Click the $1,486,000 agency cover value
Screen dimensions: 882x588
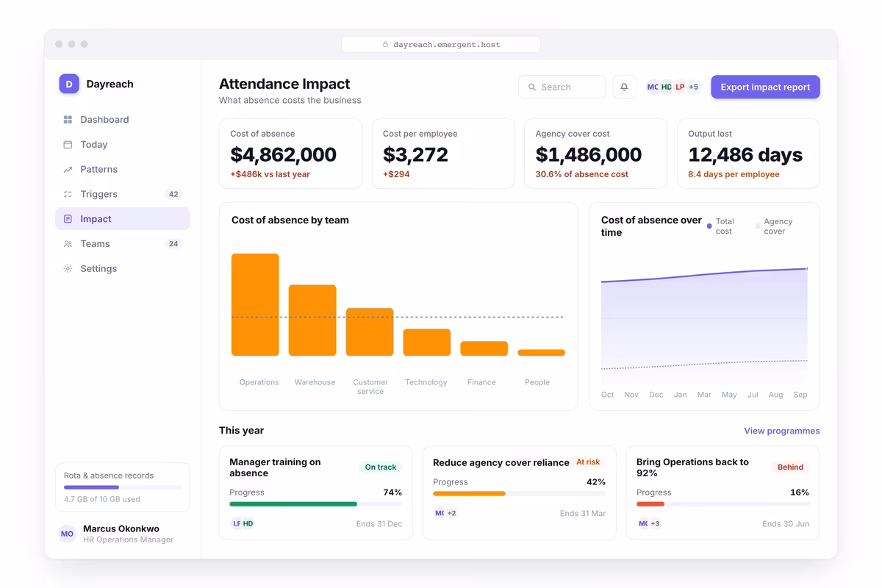[589, 154]
